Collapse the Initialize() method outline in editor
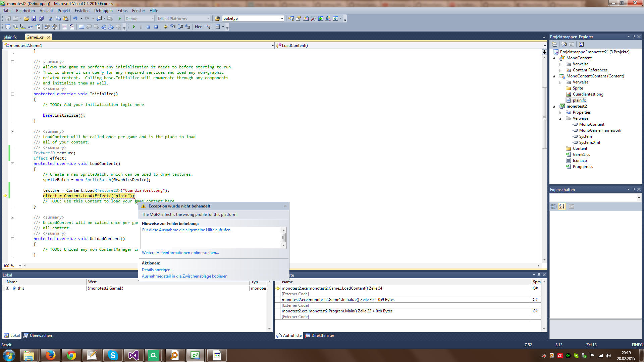Viewport: 644px width, 362px height. pos(12,94)
